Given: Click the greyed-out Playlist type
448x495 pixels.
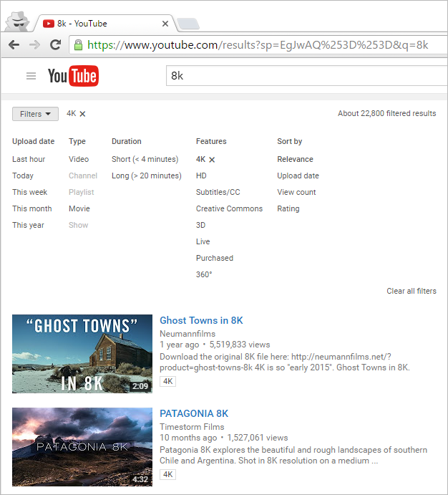Looking at the screenshot, I should pyautogui.click(x=82, y=192).
